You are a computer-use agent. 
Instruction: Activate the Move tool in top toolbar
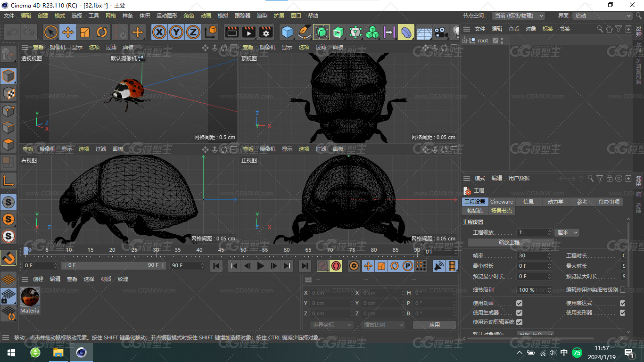click(x=68, y=32)
